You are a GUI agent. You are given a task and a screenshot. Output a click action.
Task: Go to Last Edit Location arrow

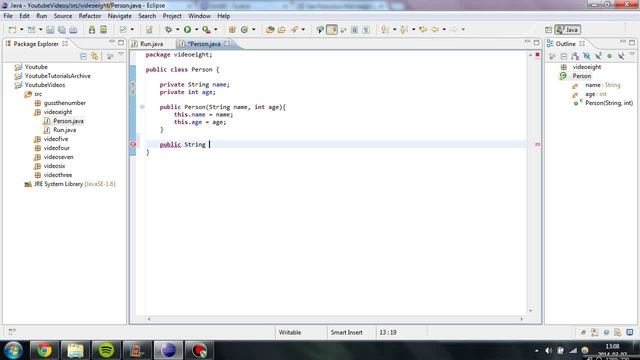pyautogui.click(x=423, y=29)
